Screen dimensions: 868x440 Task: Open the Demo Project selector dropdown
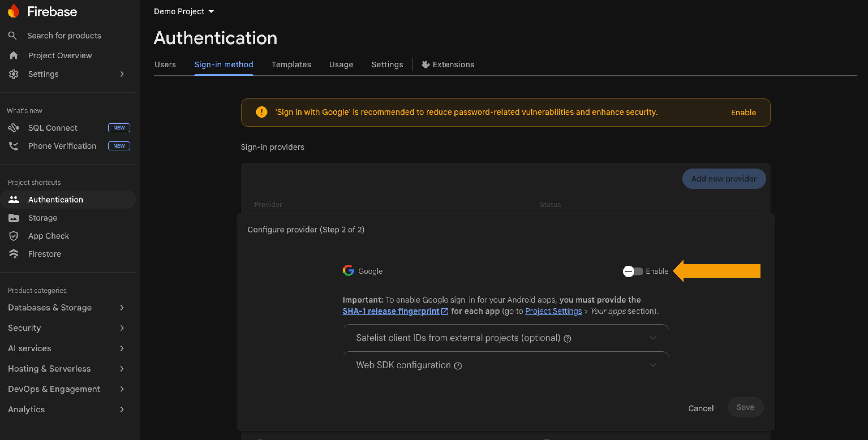click(x=184, y=11)
